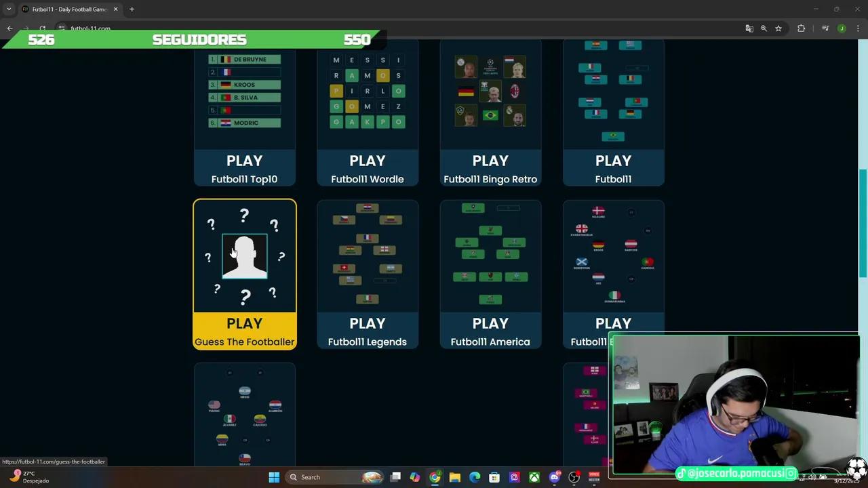Open a new browser tab

[x=132, y=9]
